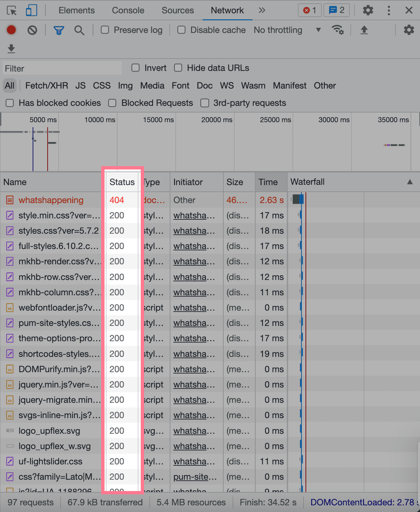The width and height of the screenshot is (420, 512).
Task: Enable the Hide data URLs checkbox
Action: (178, 68)
